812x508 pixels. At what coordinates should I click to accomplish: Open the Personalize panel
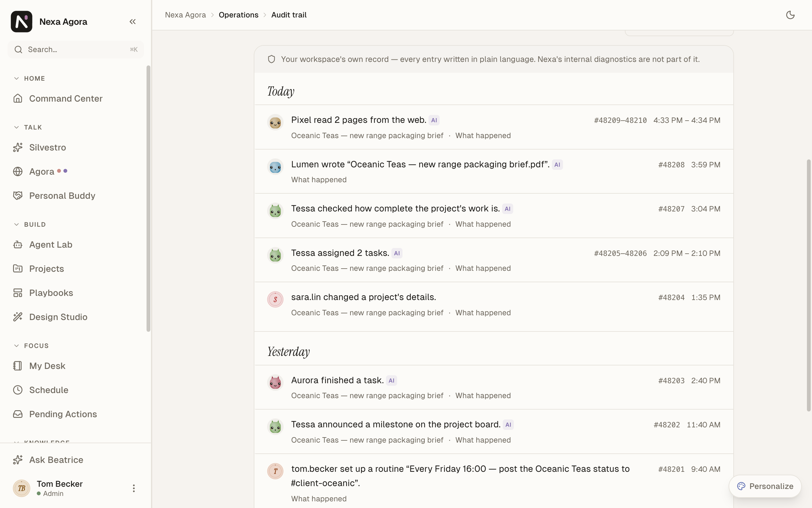765,486
